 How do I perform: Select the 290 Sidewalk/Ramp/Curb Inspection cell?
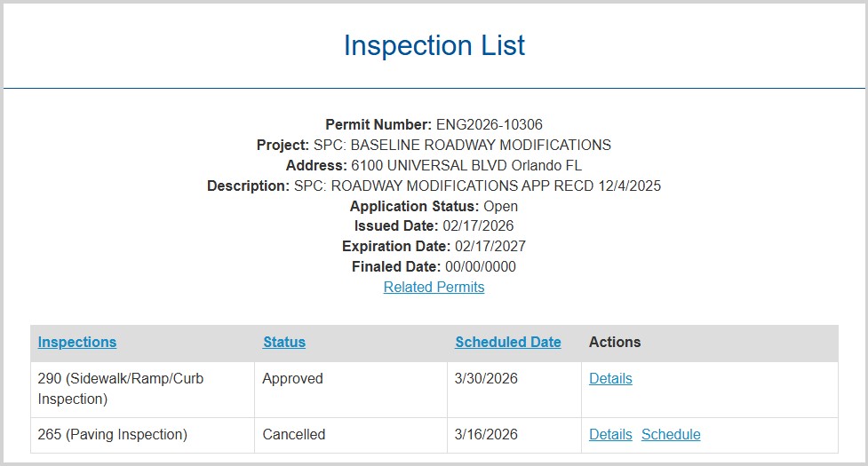pyautogui.click(x=121, y=389)
